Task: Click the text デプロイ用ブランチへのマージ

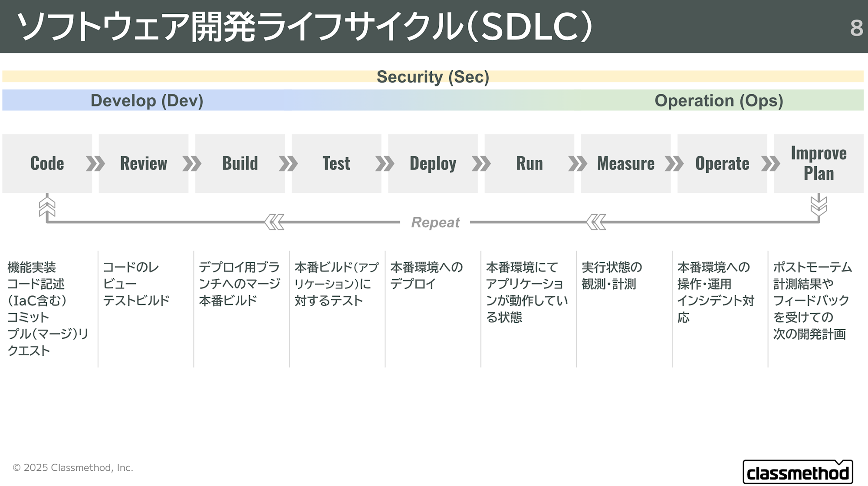Action: (240, 275)
